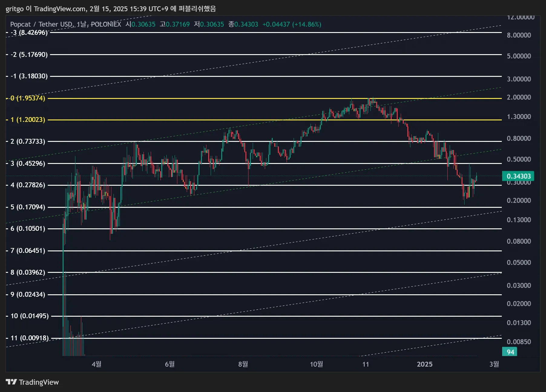
Task: Click the 0.00850 price scale tick
Action: click(519, 342)
